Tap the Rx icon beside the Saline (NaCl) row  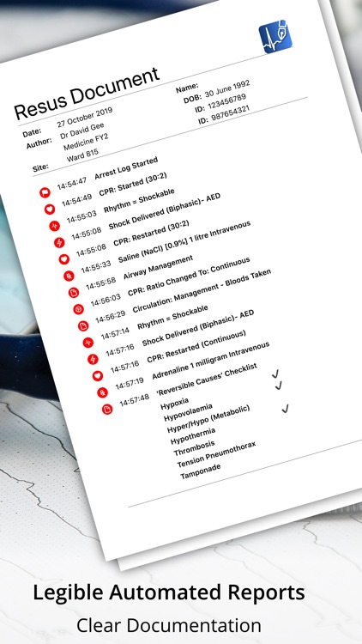tap(69, 276)
